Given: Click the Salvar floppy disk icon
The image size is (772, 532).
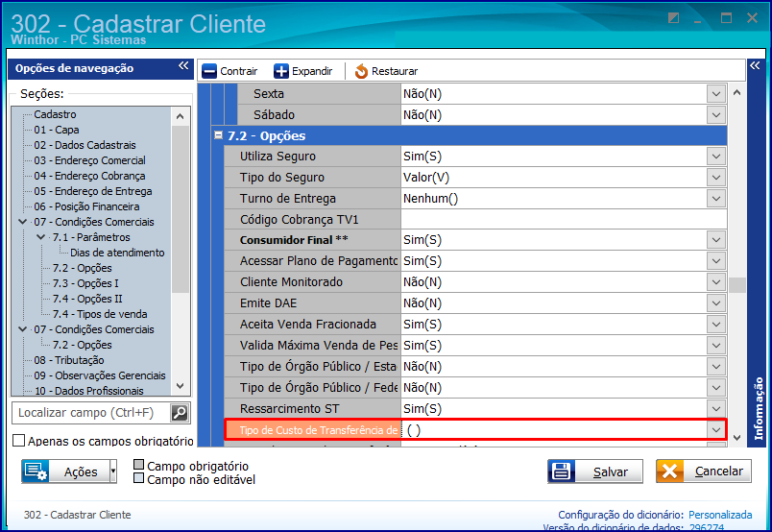Looking at the screenshot, I should tap(562, 472).
